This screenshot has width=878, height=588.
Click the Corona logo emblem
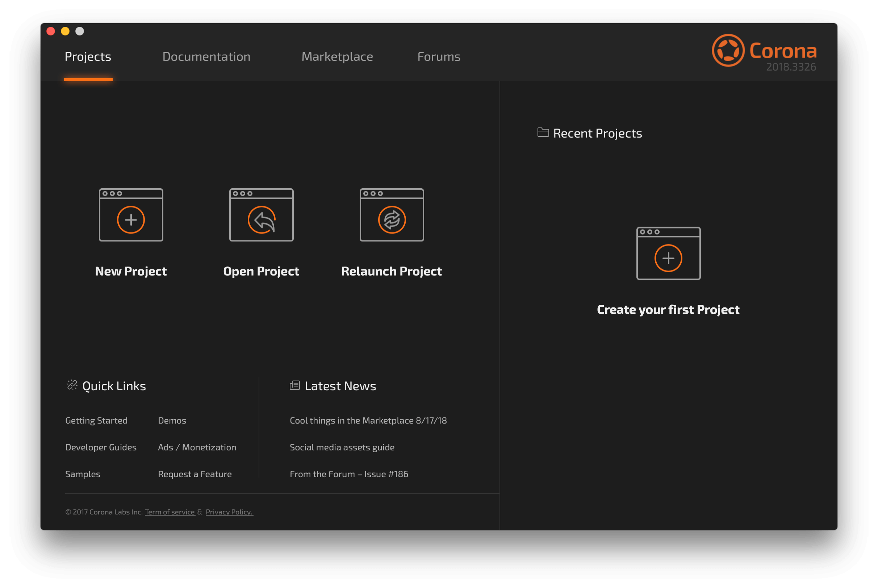point(728,50)
